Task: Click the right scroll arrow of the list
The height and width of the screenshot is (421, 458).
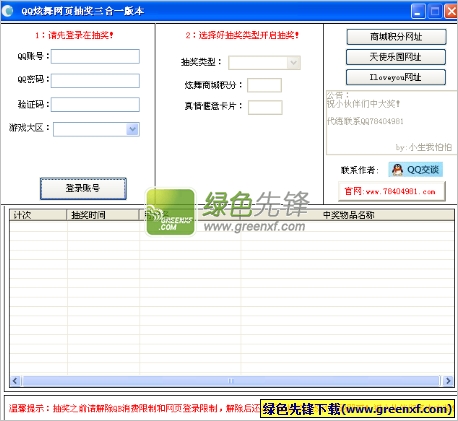Action: [x=448, y=380]
